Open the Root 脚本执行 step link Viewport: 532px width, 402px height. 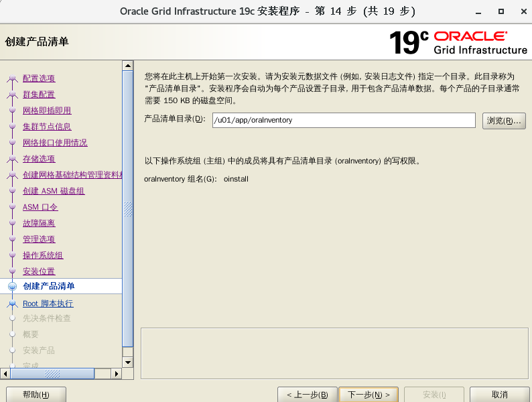48,304
